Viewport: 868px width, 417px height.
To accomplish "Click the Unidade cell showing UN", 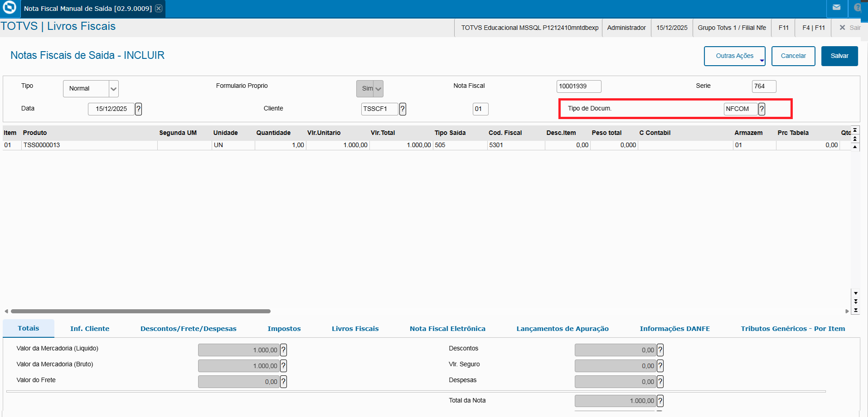I will point(233,145).
